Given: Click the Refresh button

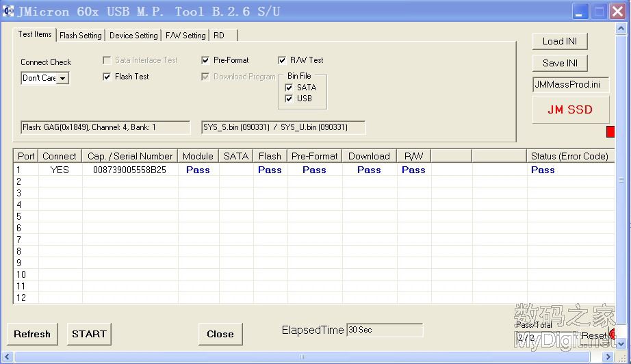Looking at the screenshot, I should [32, 334].
